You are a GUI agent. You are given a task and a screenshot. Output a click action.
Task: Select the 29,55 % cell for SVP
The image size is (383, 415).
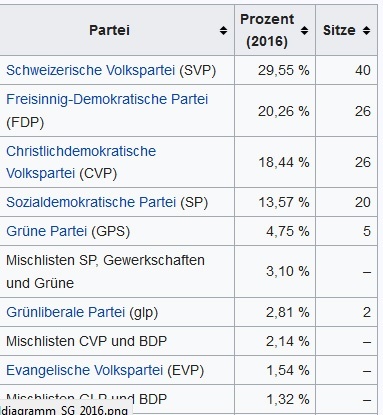pyautogui.click(x=275, y=70)
